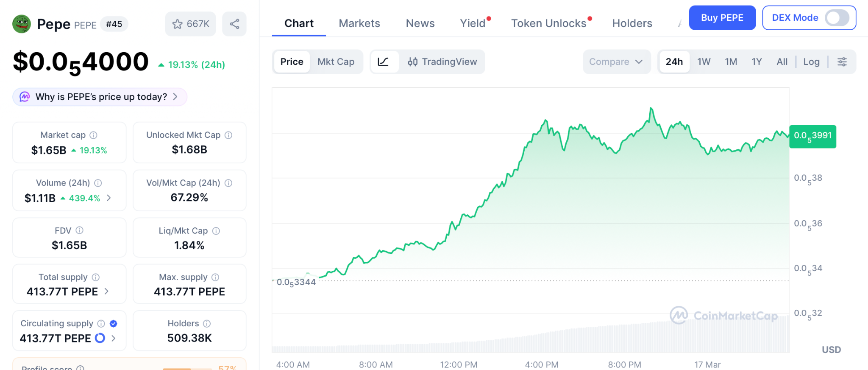Click the share icon button
Screen dimensions: 868x370
point(234,24)
